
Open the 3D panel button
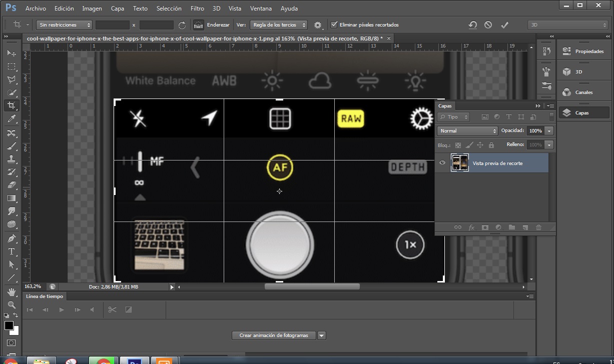tap(583, 71)
